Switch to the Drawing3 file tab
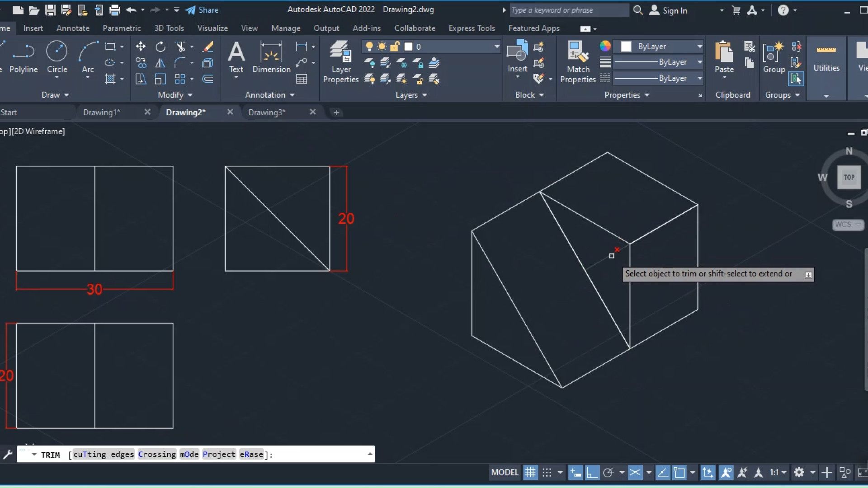The image size is (868, 488). [267, 112]
